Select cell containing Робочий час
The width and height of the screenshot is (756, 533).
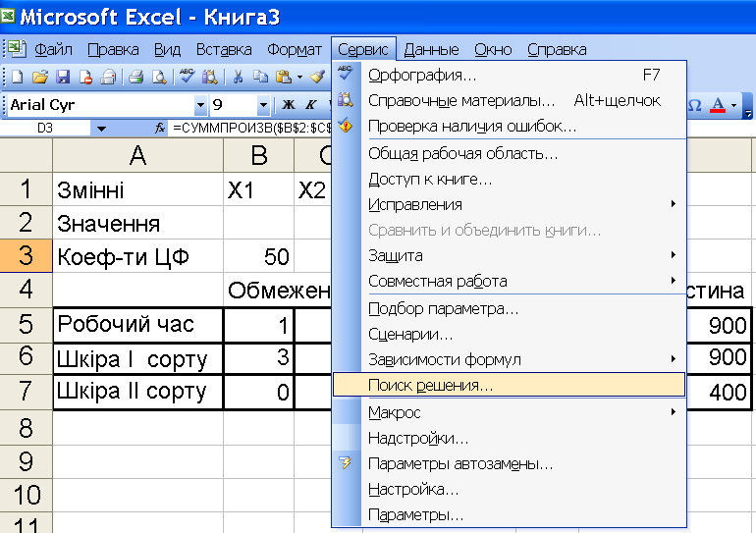click(137, 324)
